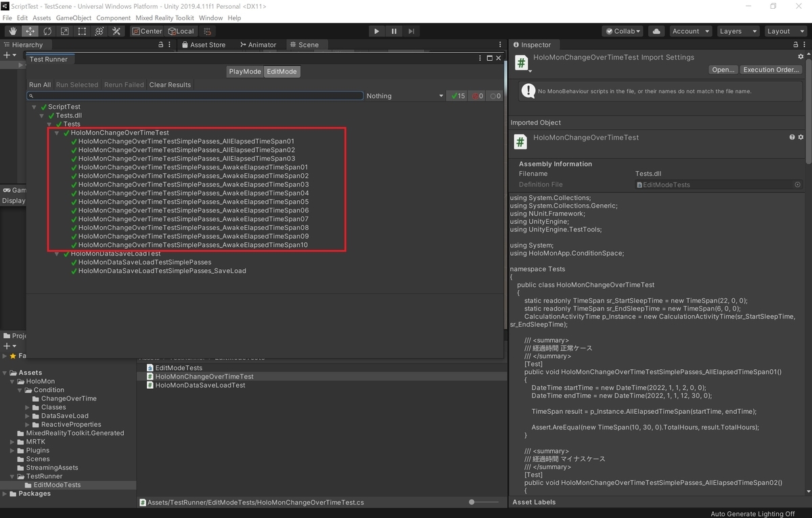Select the Move tool in toolbar
812x518 pixels.
[x=30, y=31]
